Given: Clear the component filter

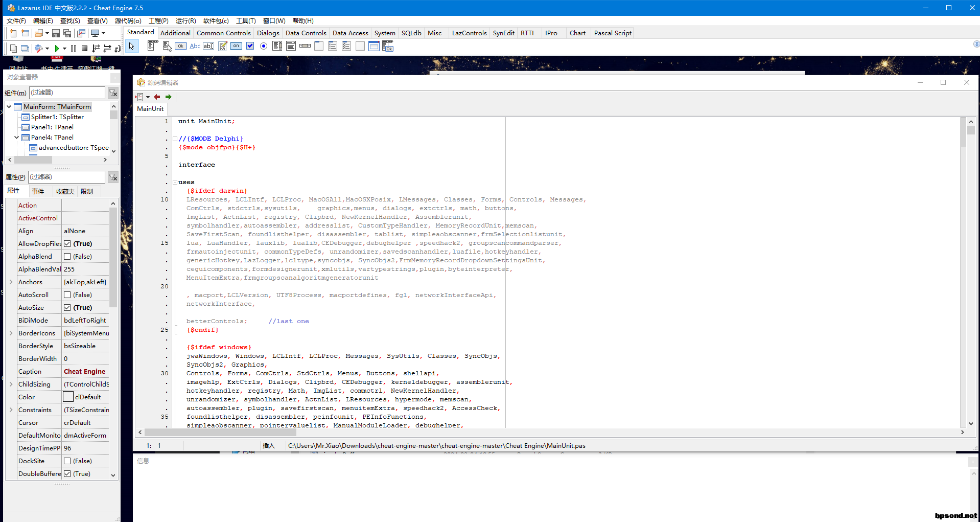Looking at the screenshot, I should coord(113,93).
